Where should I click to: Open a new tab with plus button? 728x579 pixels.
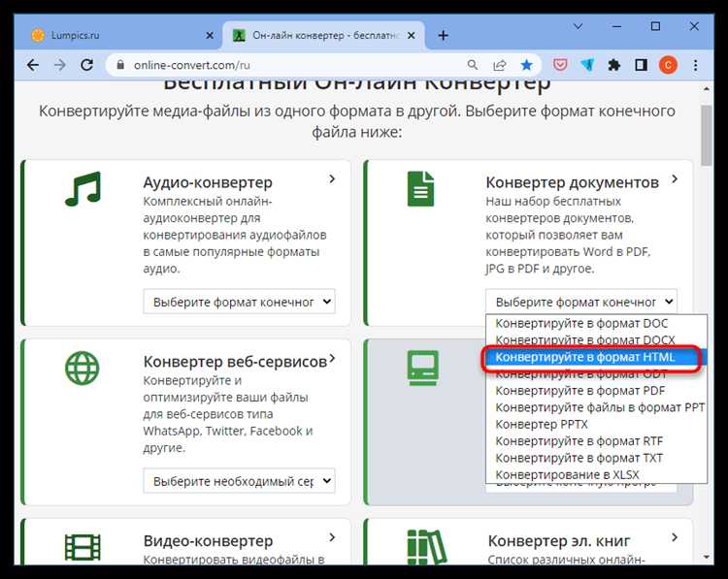click(444, 35)
